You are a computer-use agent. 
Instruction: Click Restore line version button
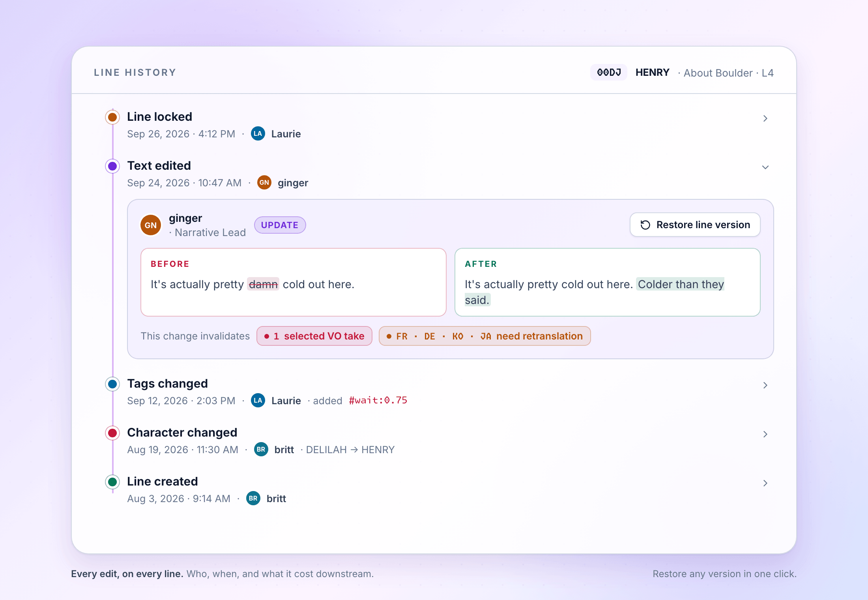click(695, 225)
